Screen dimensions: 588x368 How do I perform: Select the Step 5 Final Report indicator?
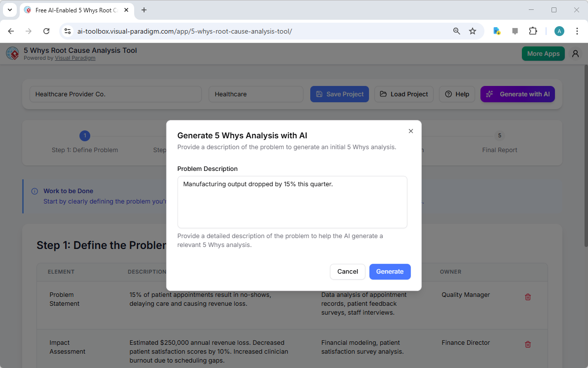pos(499,136)
